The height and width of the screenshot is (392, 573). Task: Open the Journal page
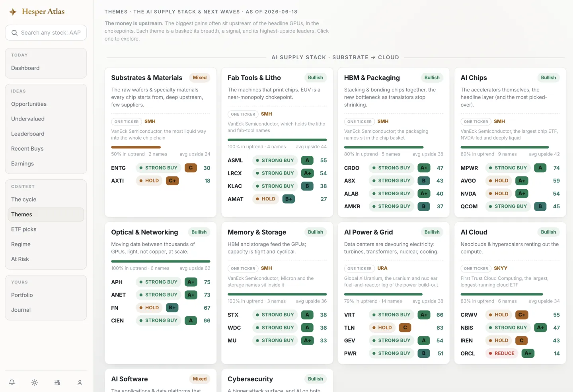coord(46,310)
